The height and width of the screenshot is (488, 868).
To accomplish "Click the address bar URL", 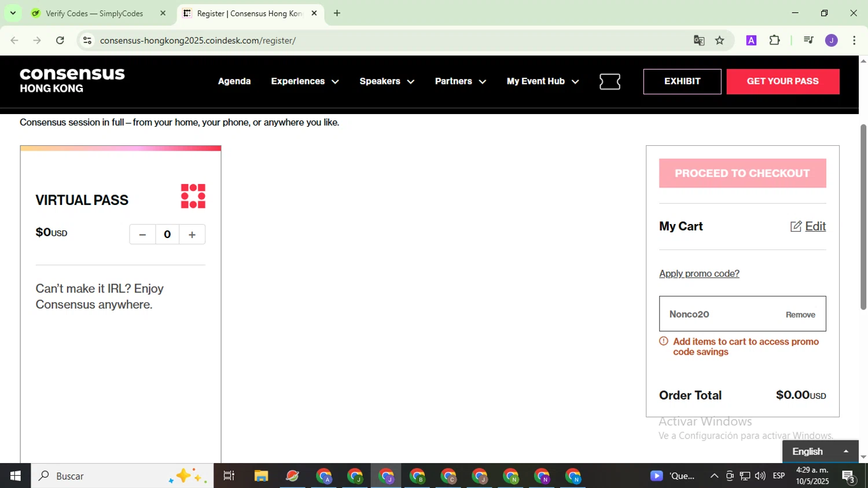I will pyautogui.click(x=198, y=41).
